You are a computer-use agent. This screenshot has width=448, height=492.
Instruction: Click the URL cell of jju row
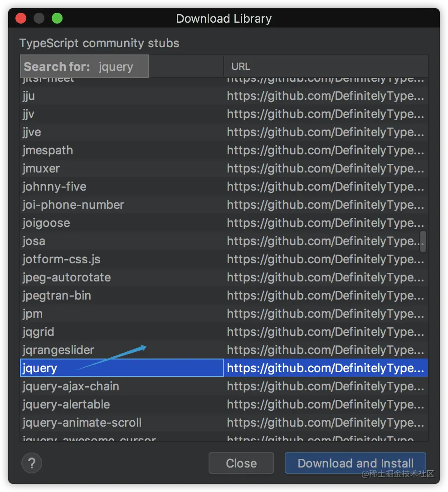326,96
